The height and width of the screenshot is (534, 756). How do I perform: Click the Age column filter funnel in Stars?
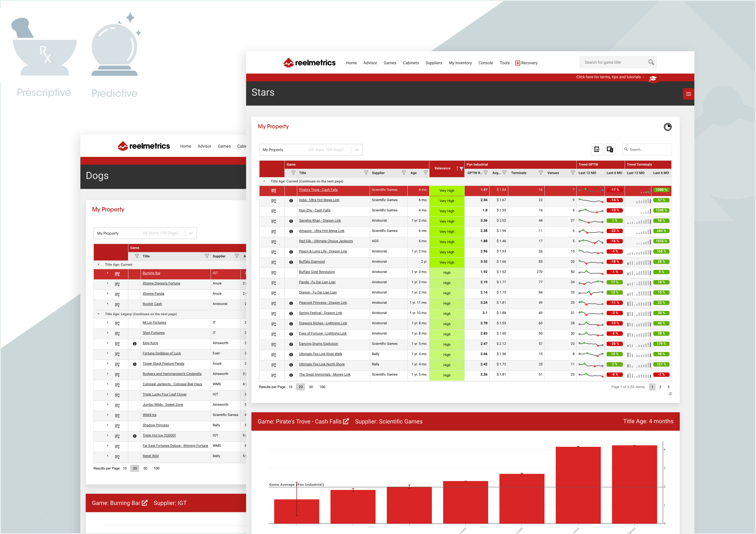pyautogui.click(x=425, y=172)
